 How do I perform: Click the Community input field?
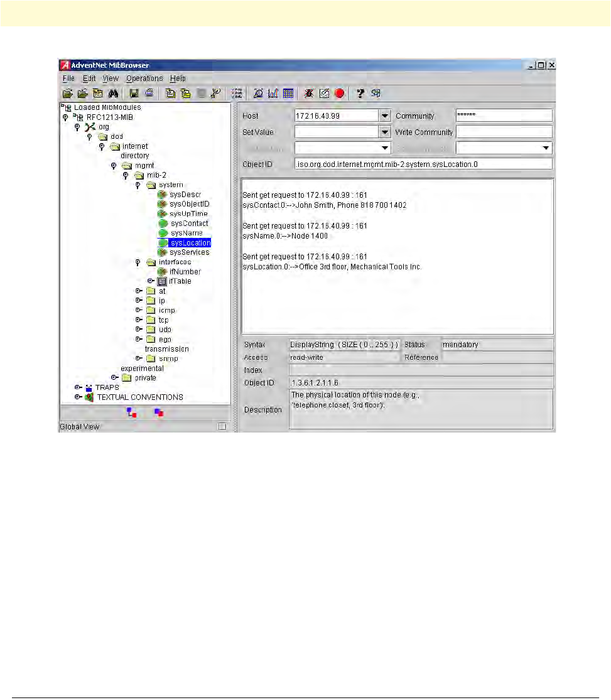(x=504, y=116)
